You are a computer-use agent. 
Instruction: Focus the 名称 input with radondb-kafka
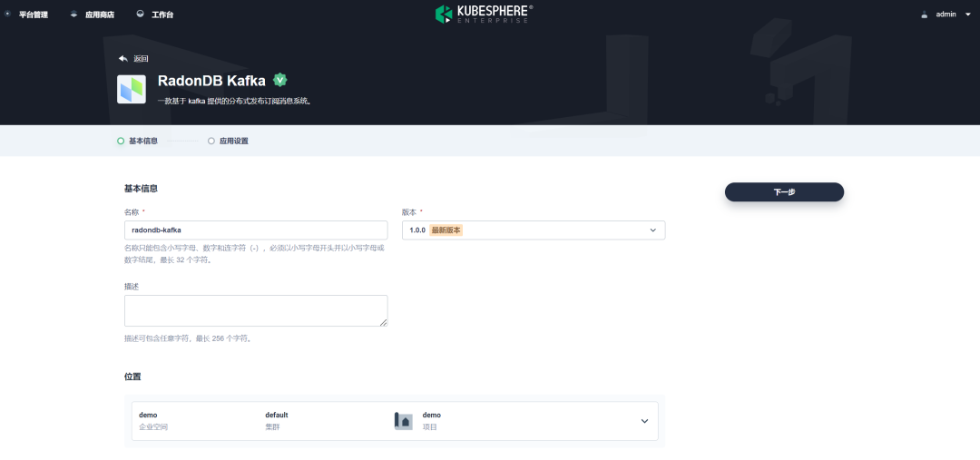point(256,230)
